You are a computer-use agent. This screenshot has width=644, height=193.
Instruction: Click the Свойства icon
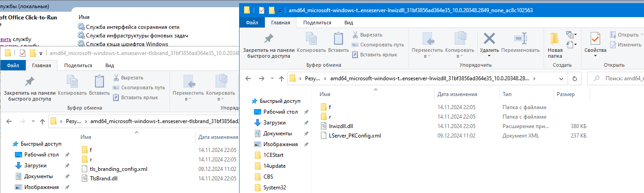point(595,39)
